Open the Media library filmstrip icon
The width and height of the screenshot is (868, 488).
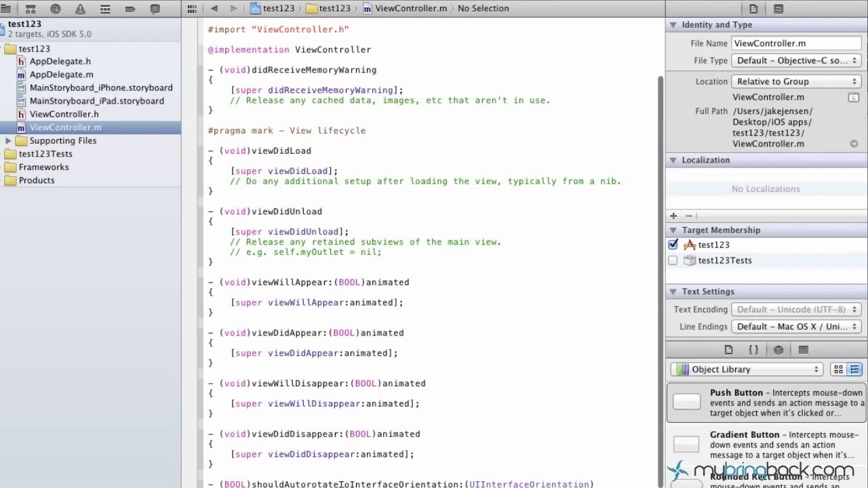pyautogui.click(x=804, y=350)
